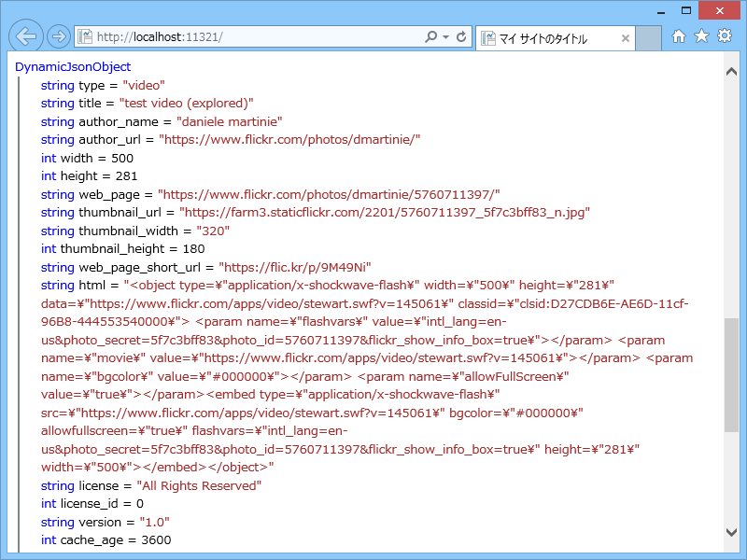This screenshot has width=747, height=560.
Task: Click the cache_age value 3600
Action: tap(156, 540)
